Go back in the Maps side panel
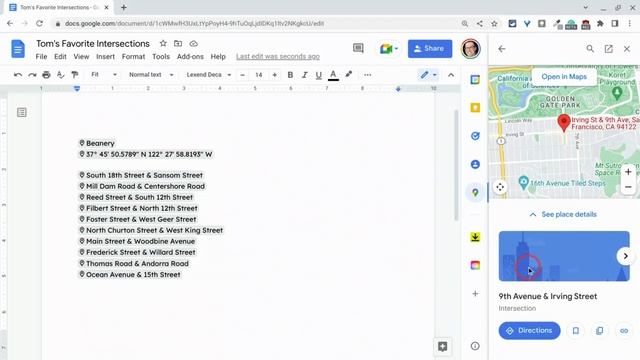This screenshot has height=360, width=640. pyautogui.click(x=502, y=49)
